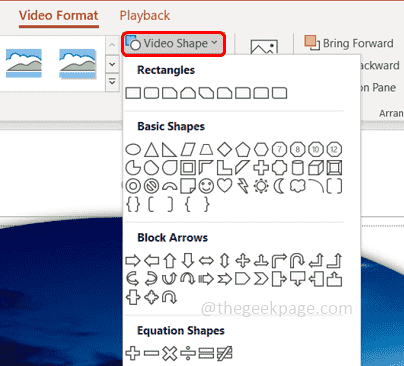Select the Parallelogram shape
The height and width of the screenshot is (366, 404).
tap(188, 150)
